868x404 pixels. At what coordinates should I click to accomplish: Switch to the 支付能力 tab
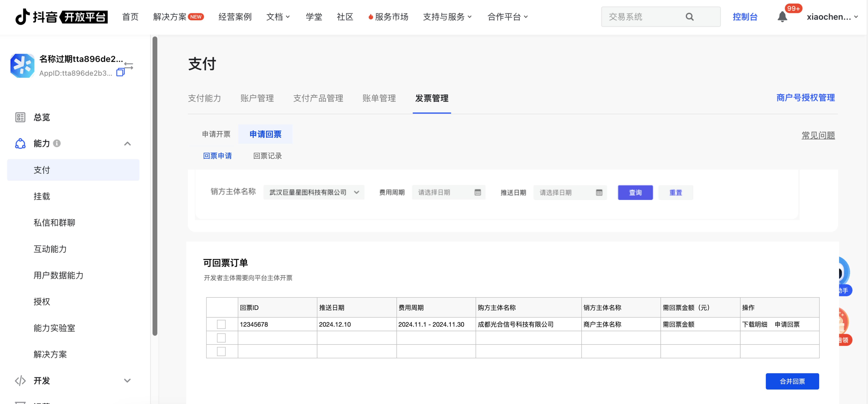click(204, 98)
